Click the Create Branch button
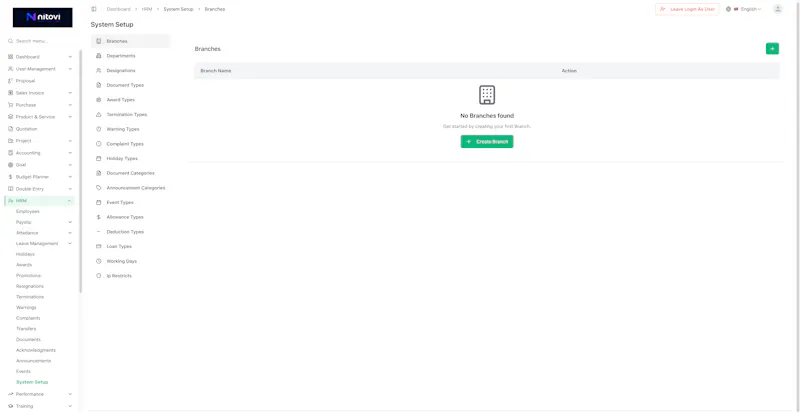800x413 pixels. coord(487,141)
